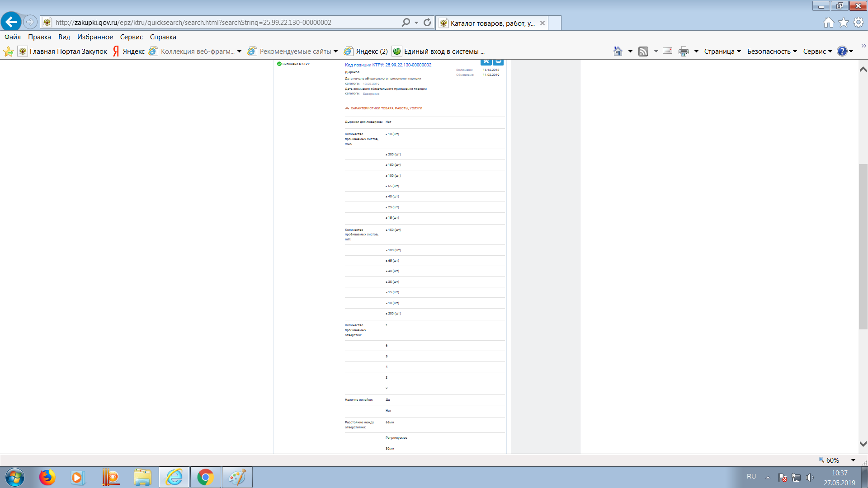Open the gear Tools icon top right
Image resolution: width=868 pixels, height=488 pixels.
point(859,22)
